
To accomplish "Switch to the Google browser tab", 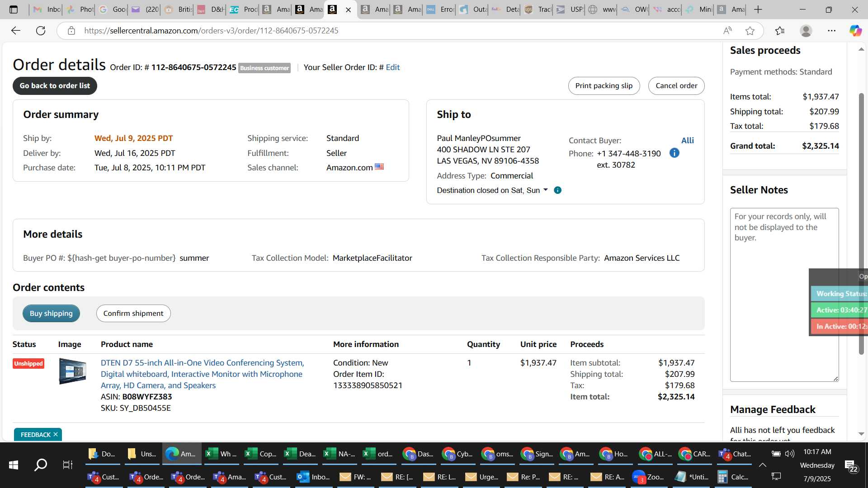I will (x=112, y=9).
